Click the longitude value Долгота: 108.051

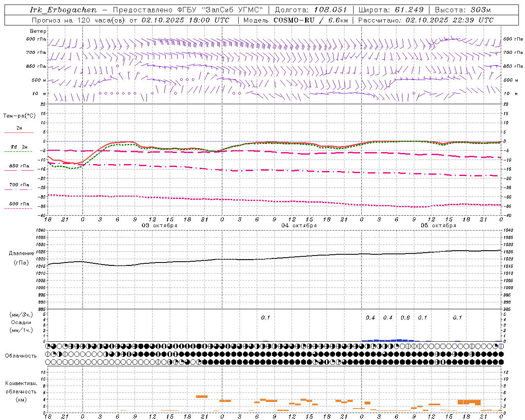coord(311,10)
